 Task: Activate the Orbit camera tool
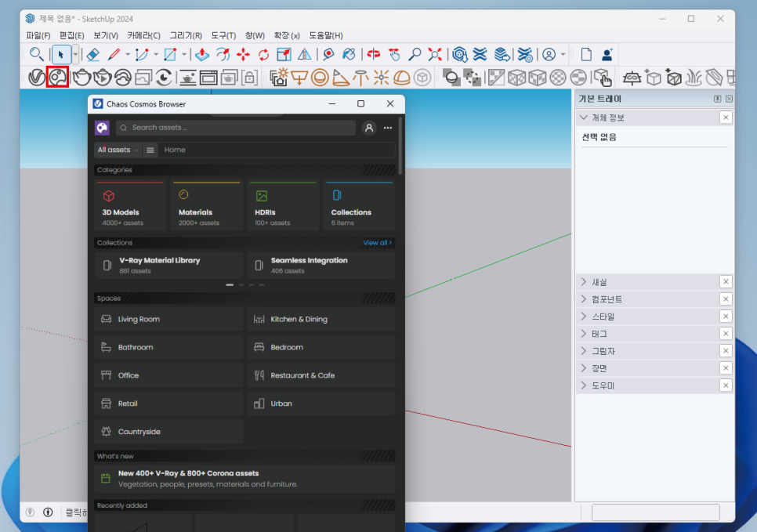pyautogui.click(x=374, y=55)
